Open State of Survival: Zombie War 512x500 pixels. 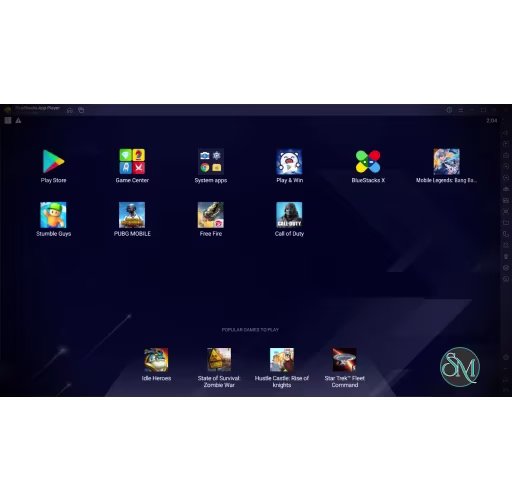[x=219, y=360]
